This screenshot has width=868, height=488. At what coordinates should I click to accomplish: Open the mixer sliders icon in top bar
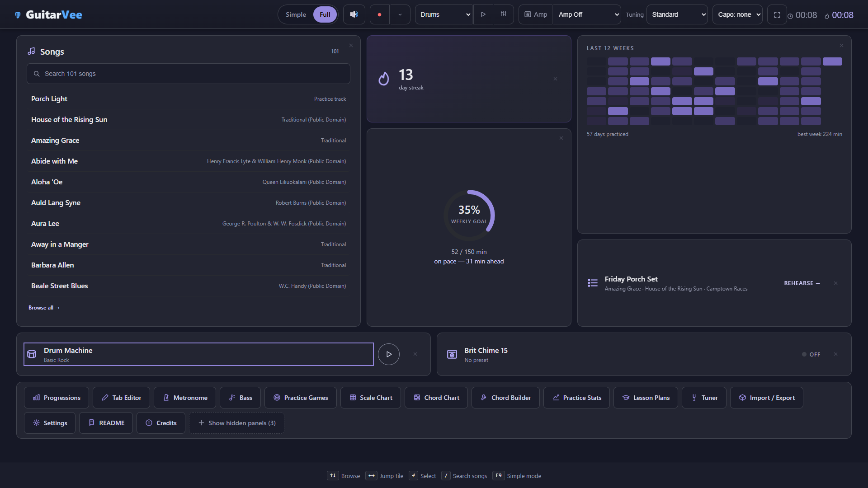pyautogui.click(x=503, y=14)
